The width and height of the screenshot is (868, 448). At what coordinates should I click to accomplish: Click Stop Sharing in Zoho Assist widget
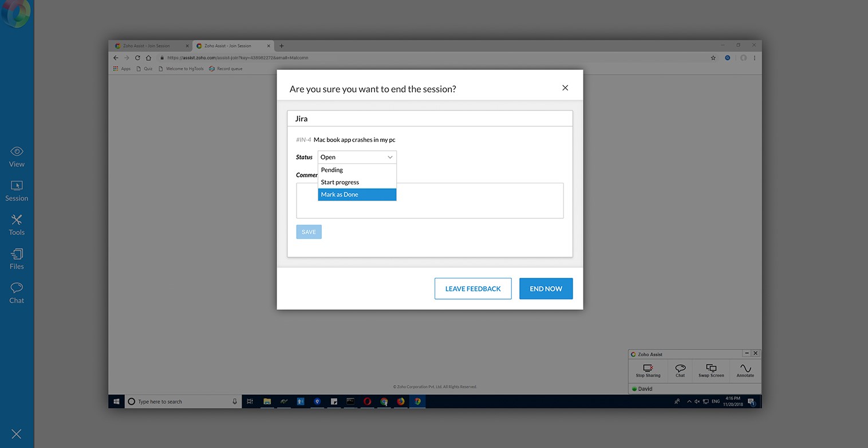(x=648, y=370)
